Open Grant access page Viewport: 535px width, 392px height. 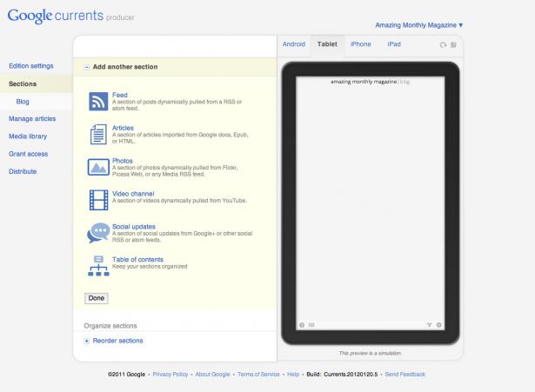[29, 154]
